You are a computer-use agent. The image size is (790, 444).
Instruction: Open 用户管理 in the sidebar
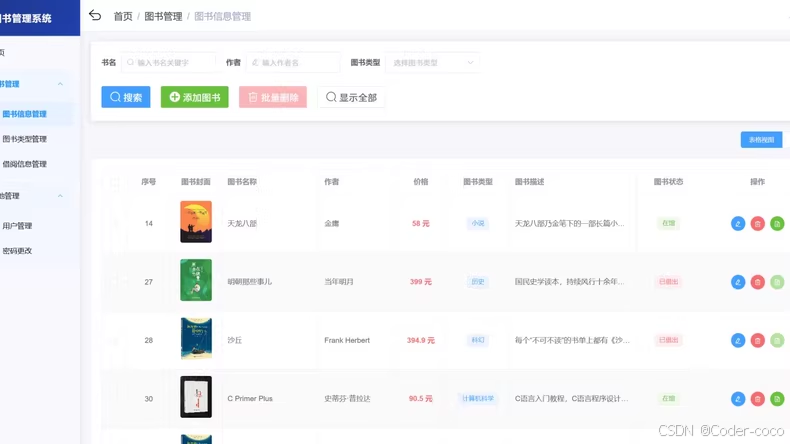(17, 226)
